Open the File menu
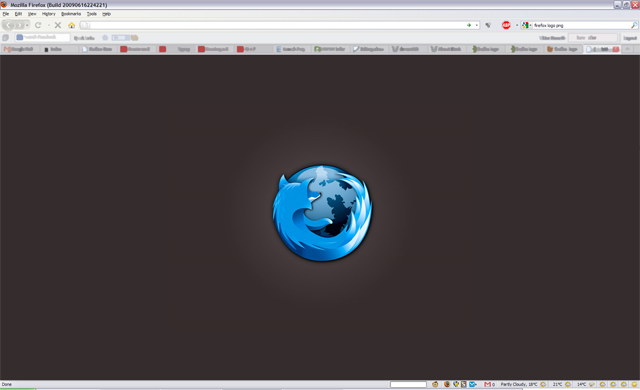This screenshot has width=640, height=390. [6, 14]
